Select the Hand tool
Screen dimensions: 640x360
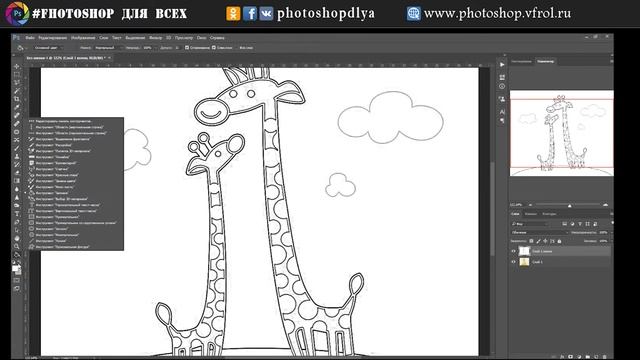(17, 238)
